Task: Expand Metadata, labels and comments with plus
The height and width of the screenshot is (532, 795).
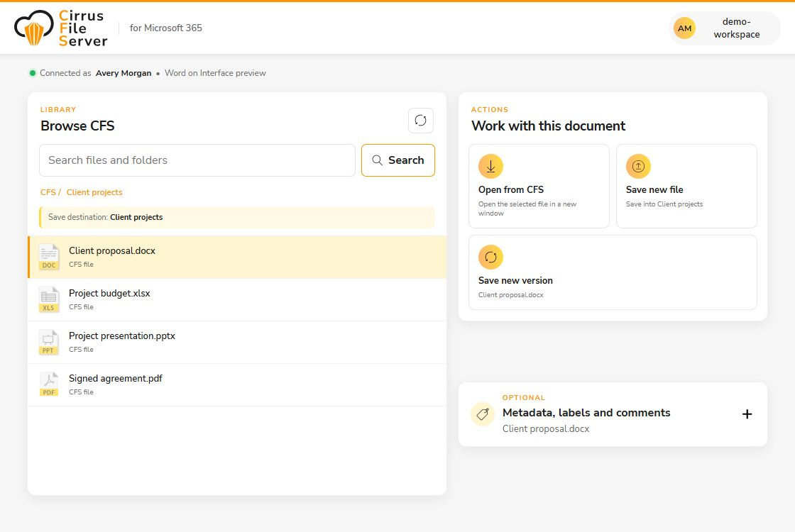Action: click(x=747, y=414)
